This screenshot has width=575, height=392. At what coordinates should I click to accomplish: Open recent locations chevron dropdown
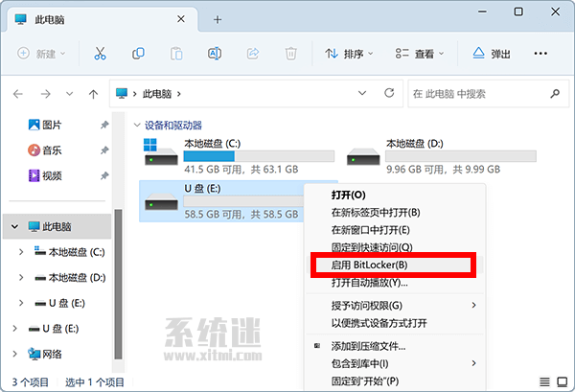click(69, 94)
